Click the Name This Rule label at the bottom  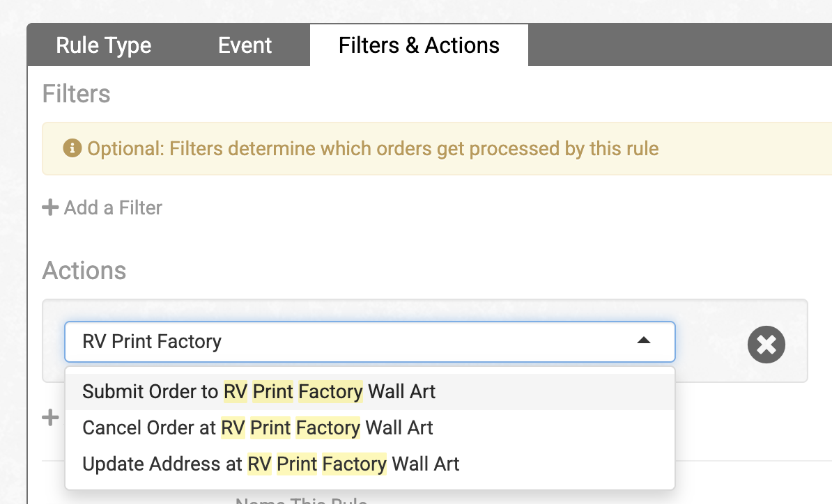[301, 500]
